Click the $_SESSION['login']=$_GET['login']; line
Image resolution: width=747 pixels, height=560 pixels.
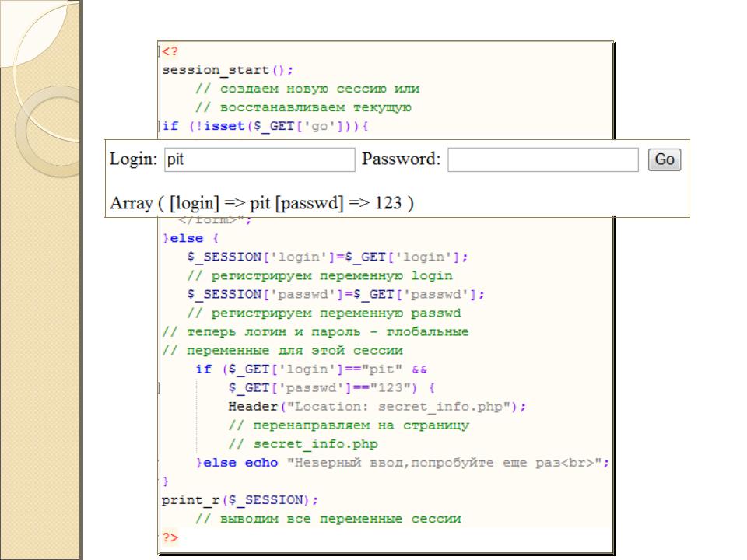328,257
